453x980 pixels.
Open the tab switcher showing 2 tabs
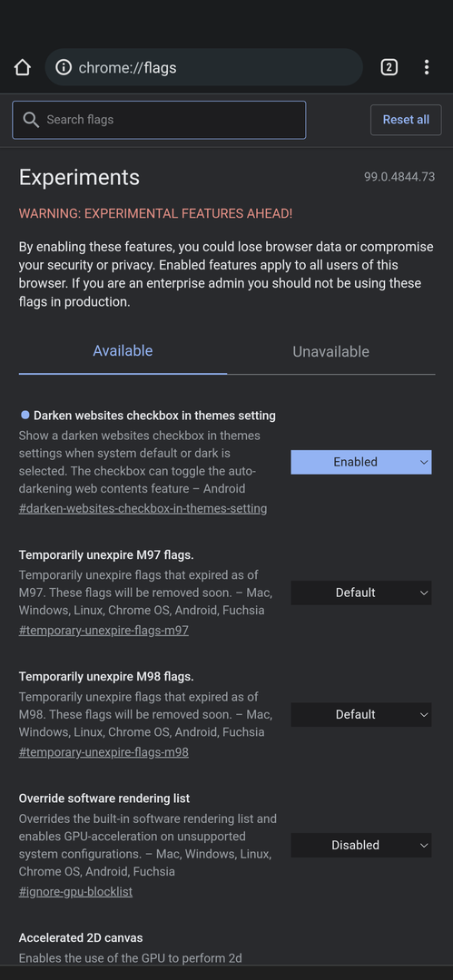[x=389, y=67]
